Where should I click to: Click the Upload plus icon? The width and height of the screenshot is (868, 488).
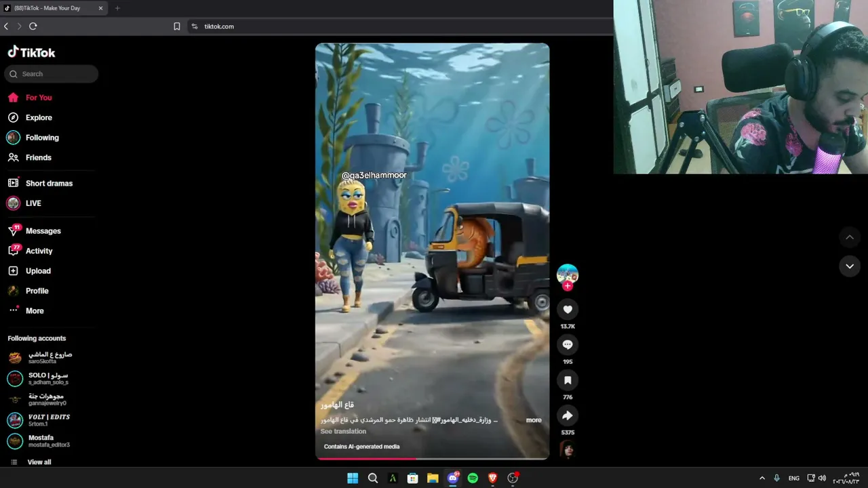pos(13,270)
